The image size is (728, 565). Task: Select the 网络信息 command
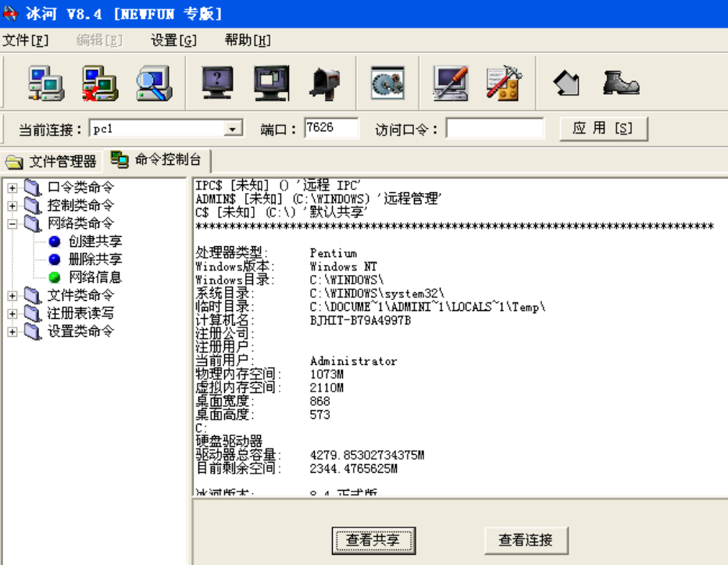click(x=95, y=277)
